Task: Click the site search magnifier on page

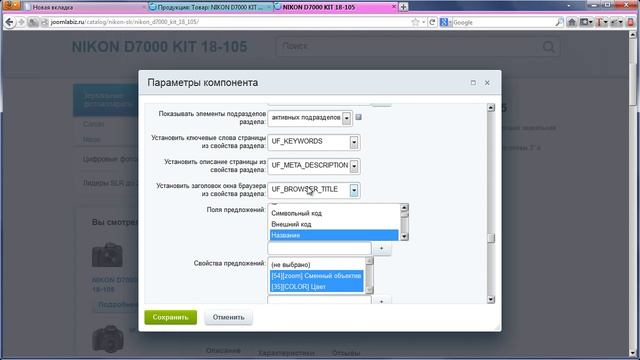Action: [x=549, y=47]
